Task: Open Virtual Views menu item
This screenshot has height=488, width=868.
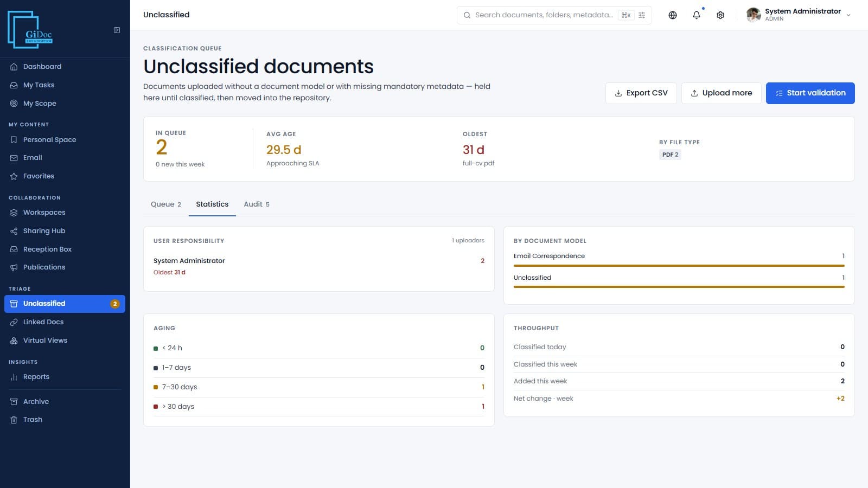Action: tap(65, 341)
